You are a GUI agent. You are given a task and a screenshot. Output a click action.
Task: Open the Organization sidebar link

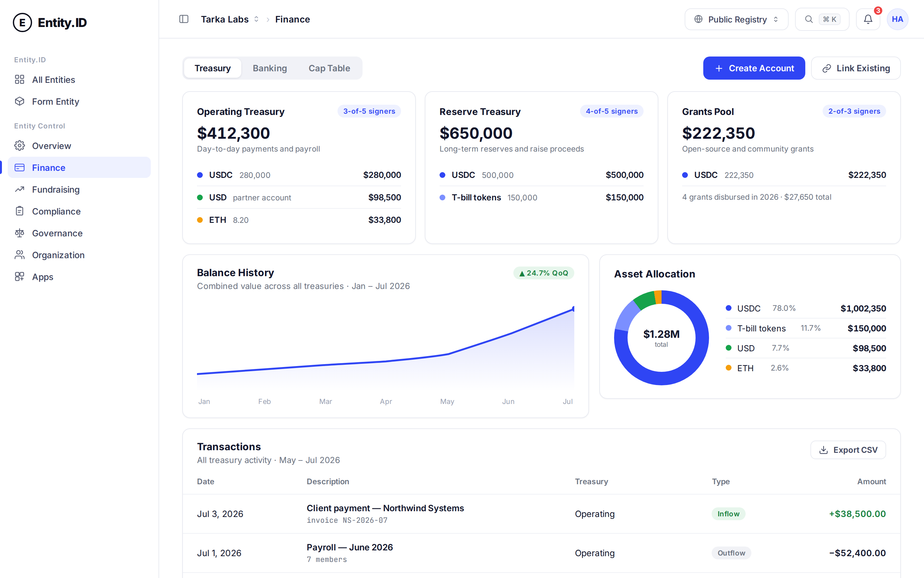(79, 255)
